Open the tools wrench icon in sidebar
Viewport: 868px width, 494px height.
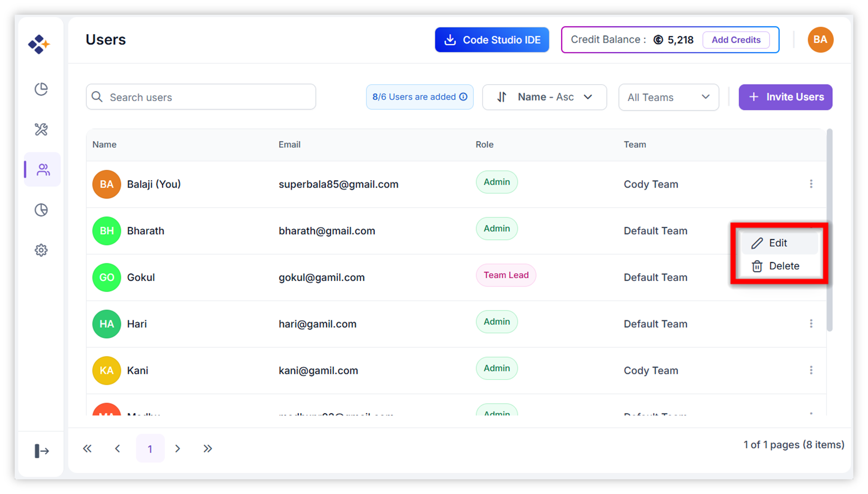click(x=41, y=129)
